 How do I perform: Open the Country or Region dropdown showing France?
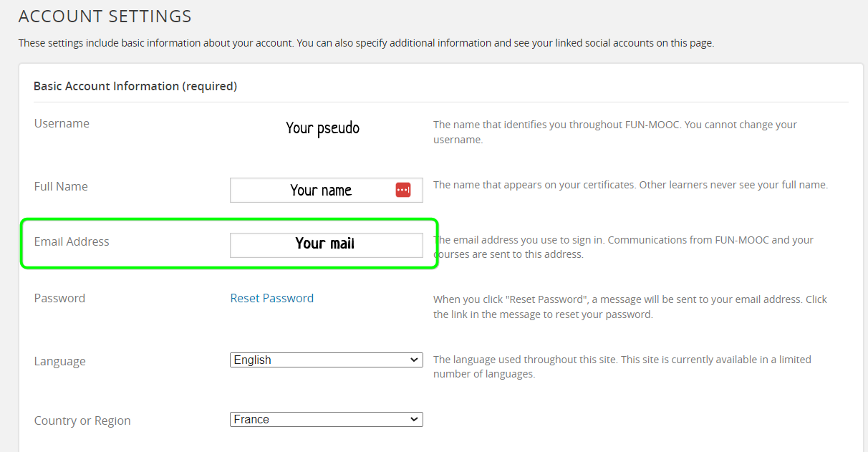coord(326,420)
